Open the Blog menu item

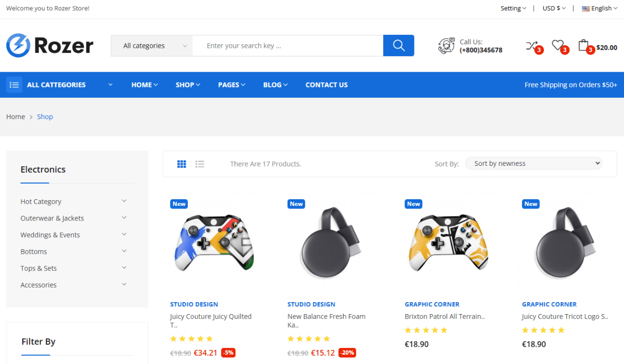[275, 85]
